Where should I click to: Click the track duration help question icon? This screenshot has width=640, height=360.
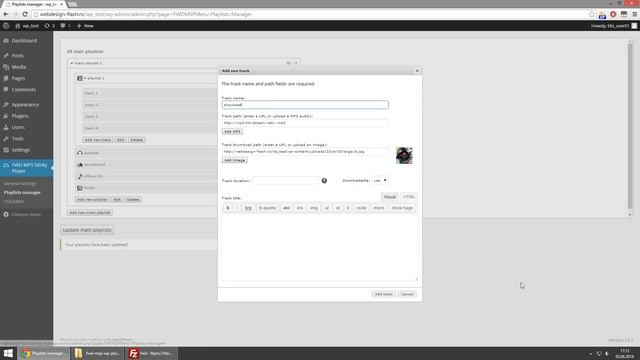coord(324,180)
